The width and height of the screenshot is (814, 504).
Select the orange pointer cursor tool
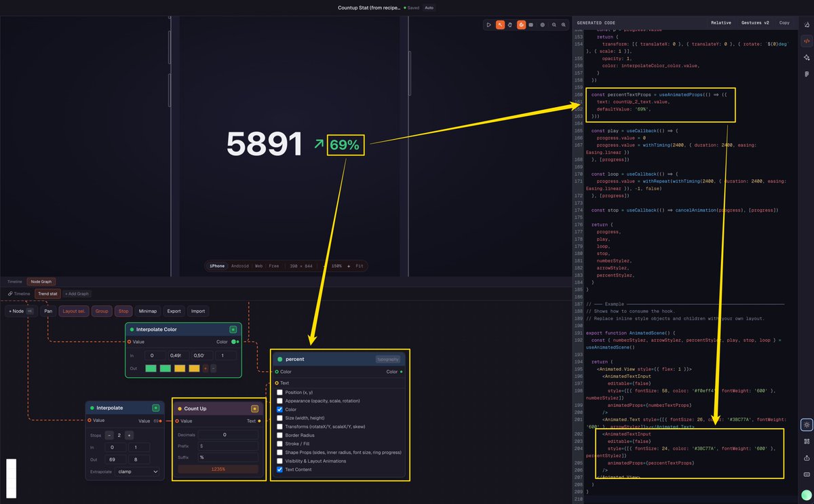500,24
